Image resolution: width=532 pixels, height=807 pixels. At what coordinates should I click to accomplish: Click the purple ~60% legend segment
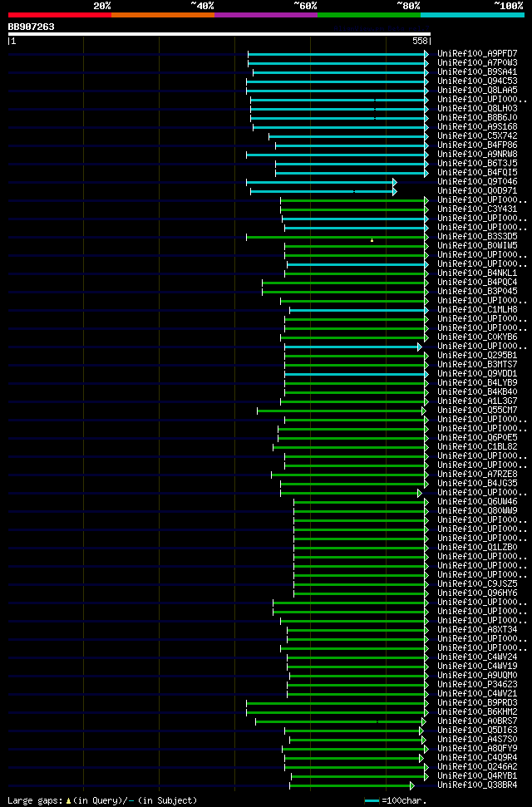(266, 15)
